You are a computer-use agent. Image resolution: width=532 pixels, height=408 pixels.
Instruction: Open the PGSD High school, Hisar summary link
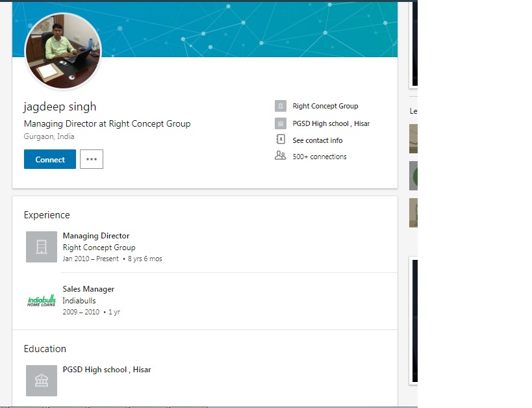tap(331, 123)
